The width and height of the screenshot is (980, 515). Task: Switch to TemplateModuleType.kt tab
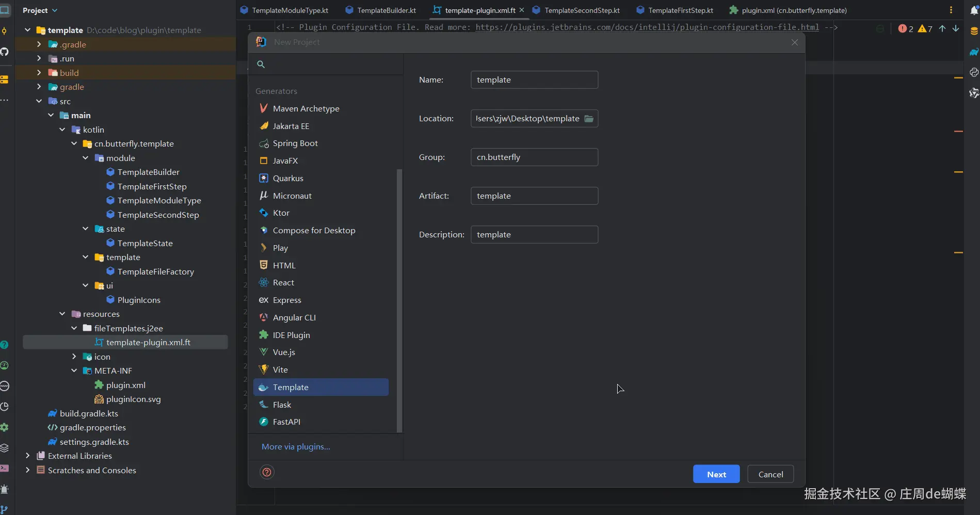[284, 10]
